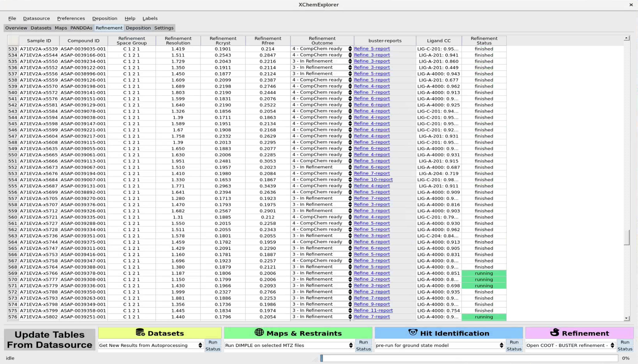The image size is (638, 364).
Task: Click Run under Maps & Restraints section
Action: 364,342
